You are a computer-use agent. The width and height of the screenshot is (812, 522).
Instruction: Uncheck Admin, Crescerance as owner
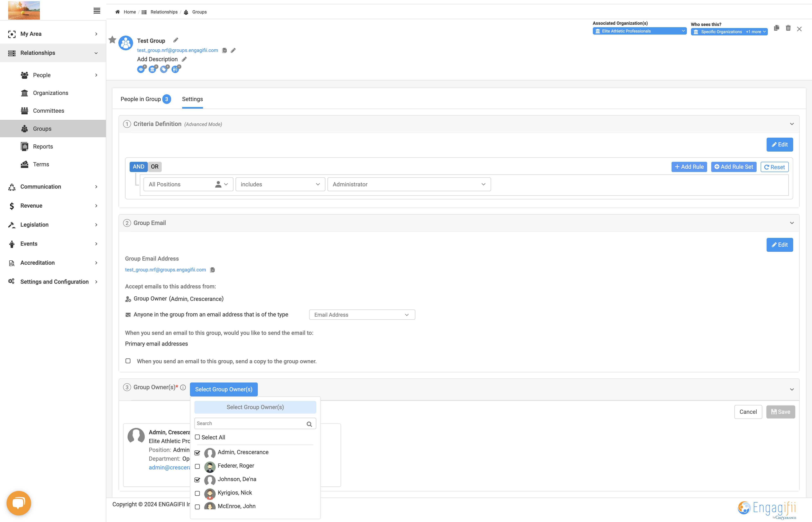pyautogui.click(x=197, y=453)
